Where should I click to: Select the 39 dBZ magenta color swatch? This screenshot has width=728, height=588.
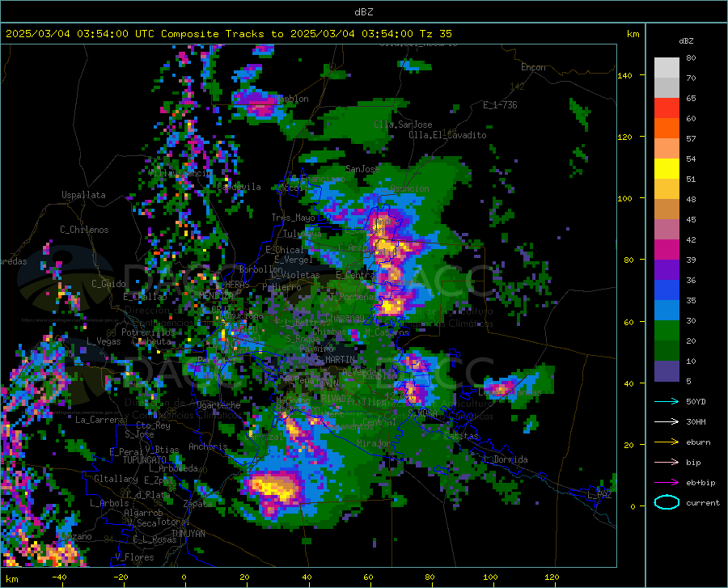(667, 250)
